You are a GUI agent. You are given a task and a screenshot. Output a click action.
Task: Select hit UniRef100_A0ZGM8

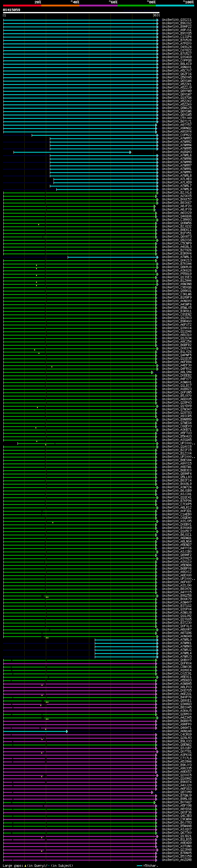coord(177,860)
